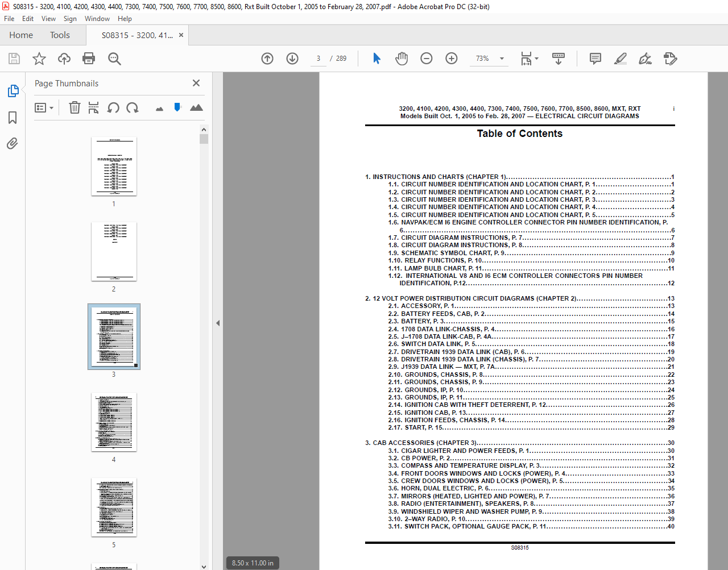Choose the selection arrow tool

[377, 59]
